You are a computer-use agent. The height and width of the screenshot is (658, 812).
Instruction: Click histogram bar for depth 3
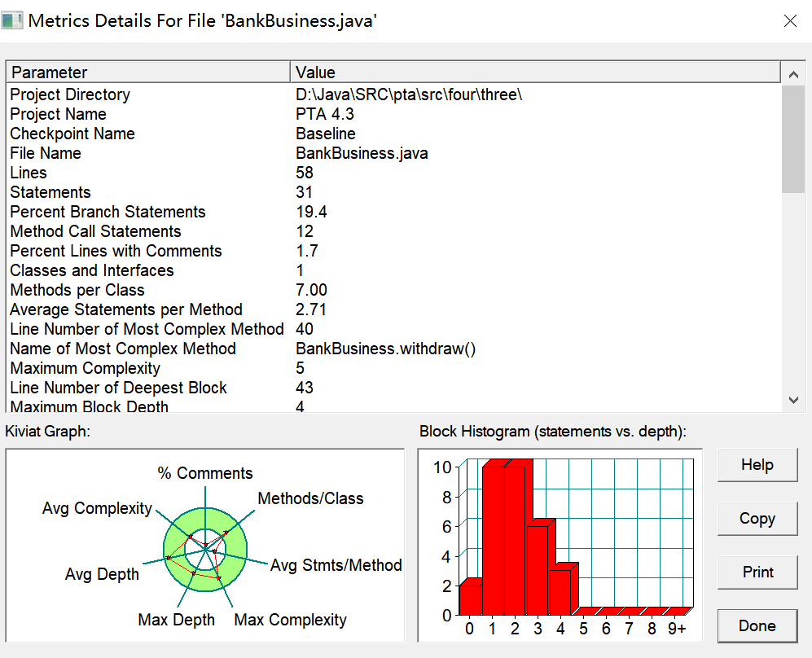(x=538, y=570)
